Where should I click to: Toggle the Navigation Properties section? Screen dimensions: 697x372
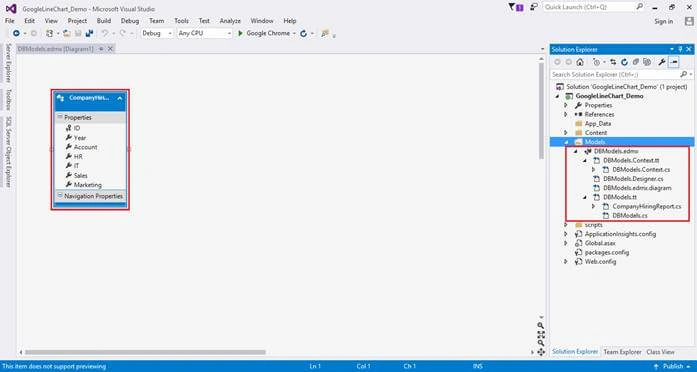pyautogui.click(x=60, y=196)
